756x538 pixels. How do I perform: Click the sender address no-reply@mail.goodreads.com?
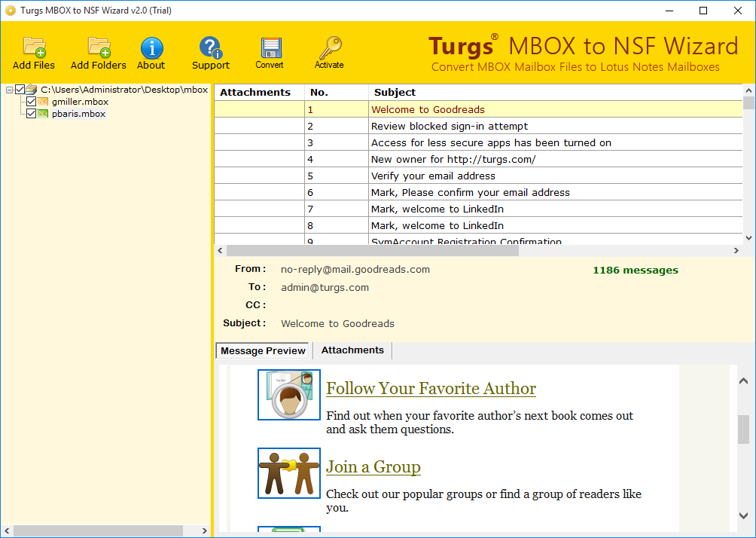(x=355, y=270)
